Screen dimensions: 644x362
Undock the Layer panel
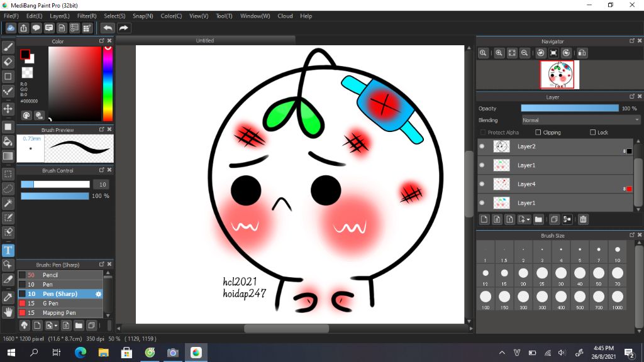631,96
